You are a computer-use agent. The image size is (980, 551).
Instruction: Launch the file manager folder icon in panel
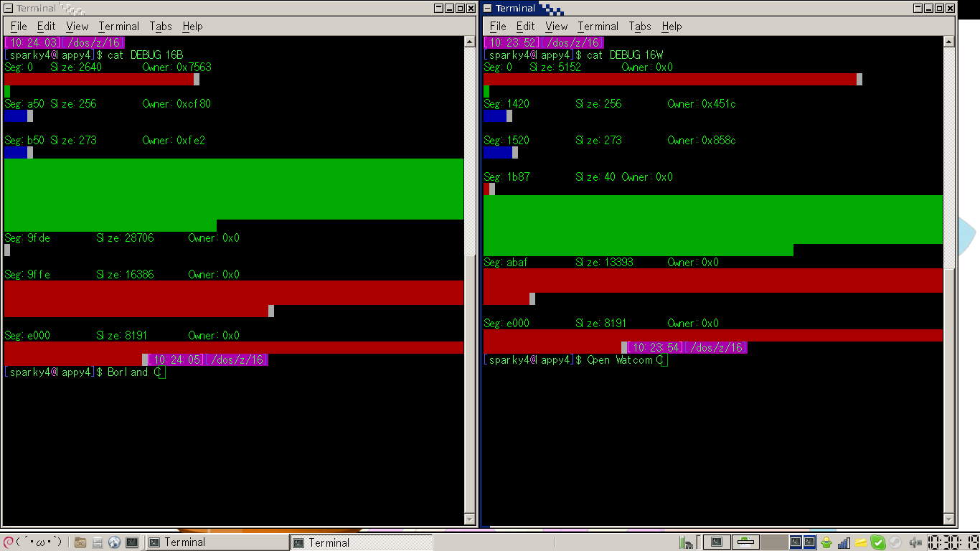click(x=80, y=542)
